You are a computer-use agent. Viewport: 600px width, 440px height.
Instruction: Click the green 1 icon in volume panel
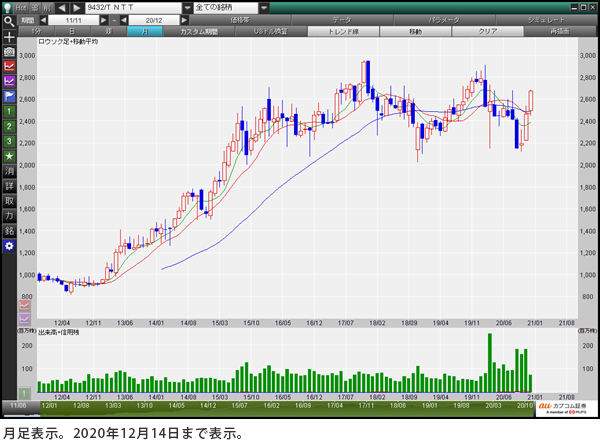pyautogui.click(x=24, y=393)
